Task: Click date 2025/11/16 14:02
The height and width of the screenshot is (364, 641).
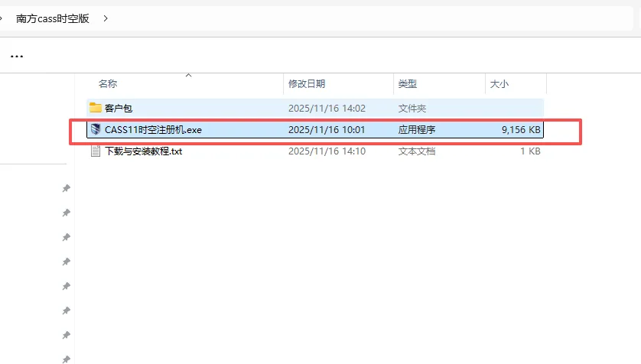Action: pyautogui.click(x=327, y=109)
